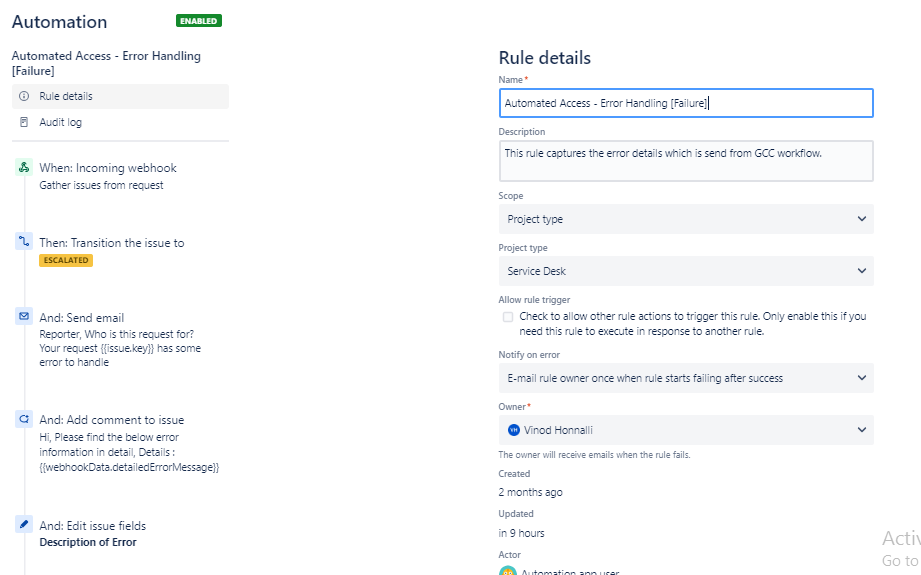The image size is (921, 575).
Task: Click the ENABLED status badge
Action: click(x=199, y=21)
